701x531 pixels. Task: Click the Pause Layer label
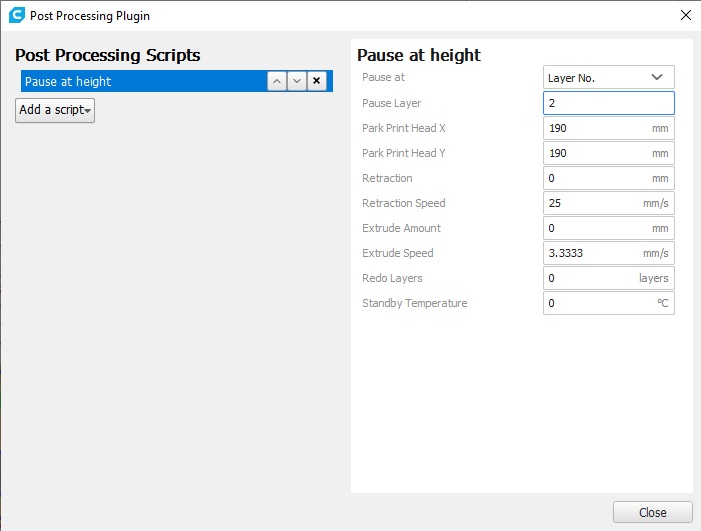point(392,103)
